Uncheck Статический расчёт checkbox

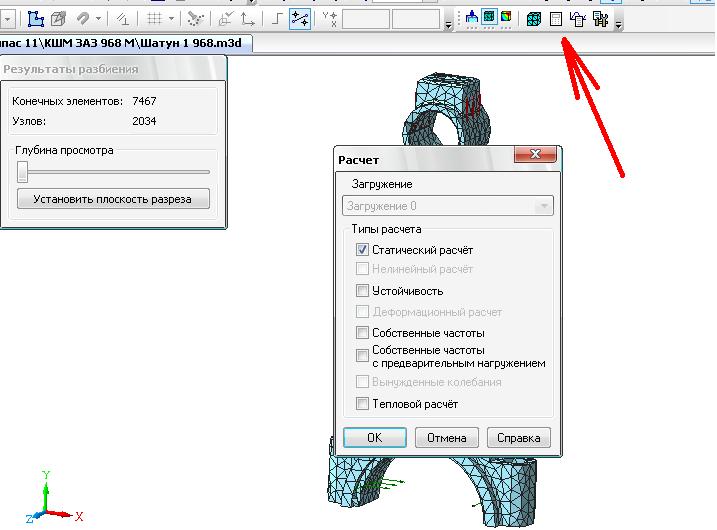pyautogui.click(x=362, y=250)
